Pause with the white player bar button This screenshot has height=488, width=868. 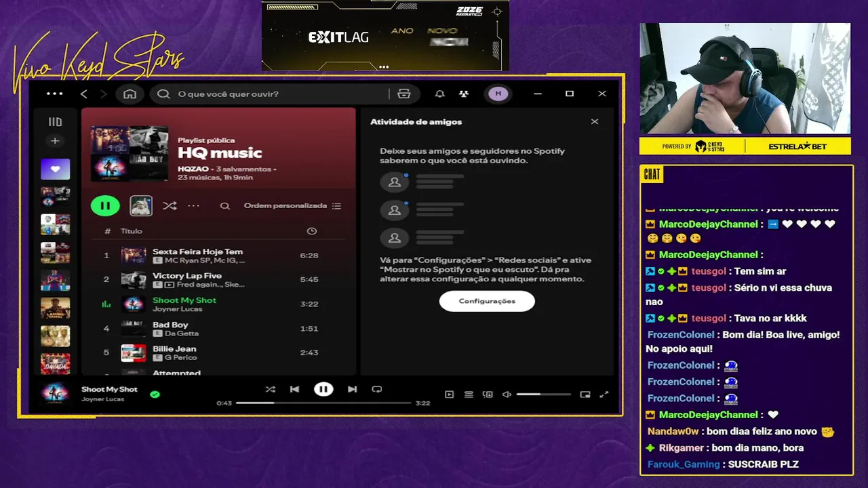click(x=323, y=389)
